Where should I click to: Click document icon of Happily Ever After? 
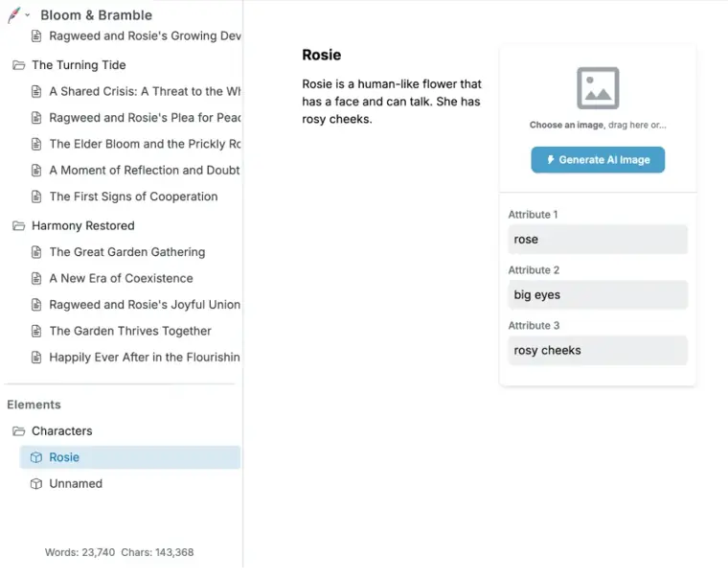coord(36,358)
